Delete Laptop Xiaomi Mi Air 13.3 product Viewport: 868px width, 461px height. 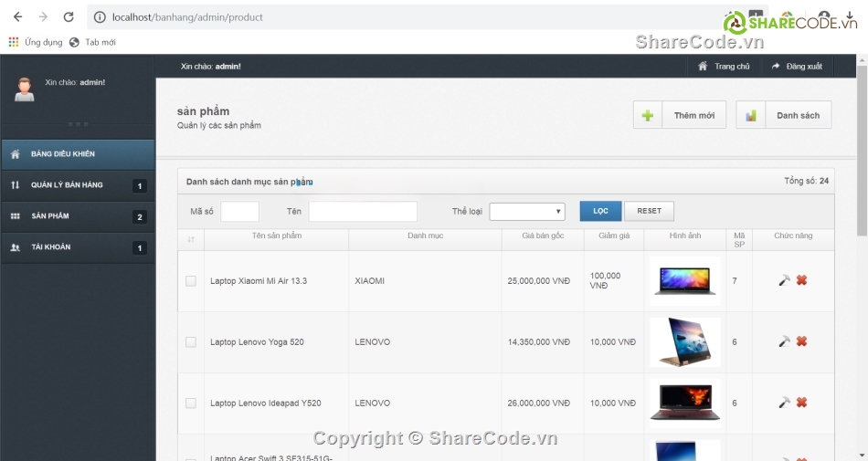[x=801, y=281]
